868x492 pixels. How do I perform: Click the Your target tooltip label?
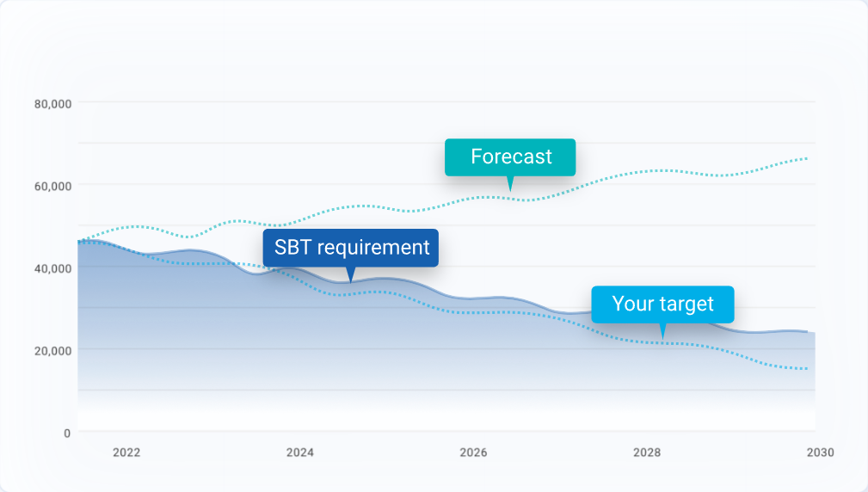click(662, 304)
